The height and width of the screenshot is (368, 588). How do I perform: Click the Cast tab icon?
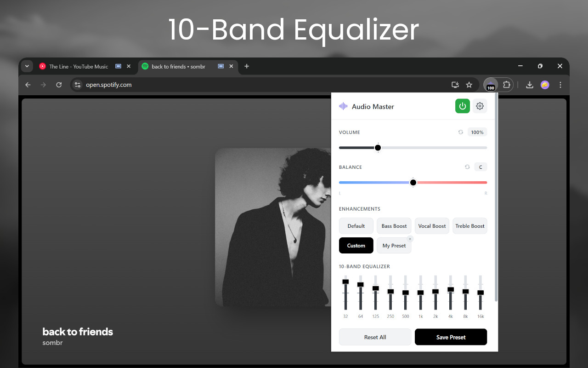(x=455, y=85)
